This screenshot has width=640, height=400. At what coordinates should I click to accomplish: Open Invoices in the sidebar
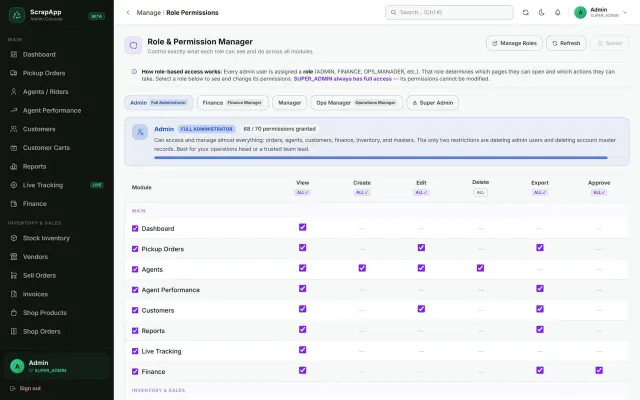57,294
